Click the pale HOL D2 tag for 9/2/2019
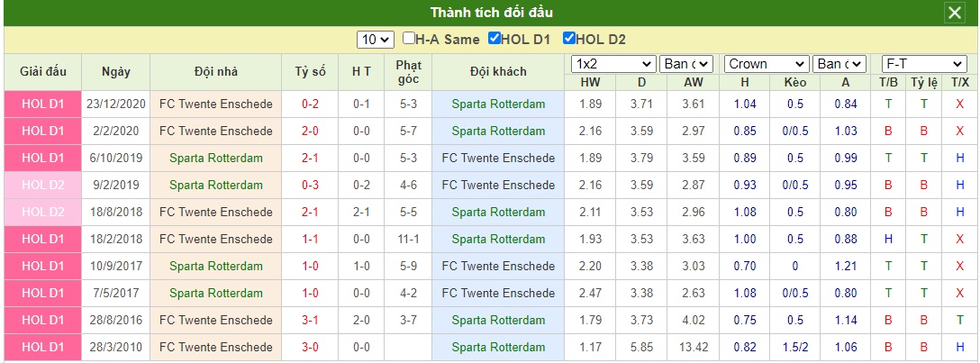Screen dimensions: 980x363 (42, 185)
